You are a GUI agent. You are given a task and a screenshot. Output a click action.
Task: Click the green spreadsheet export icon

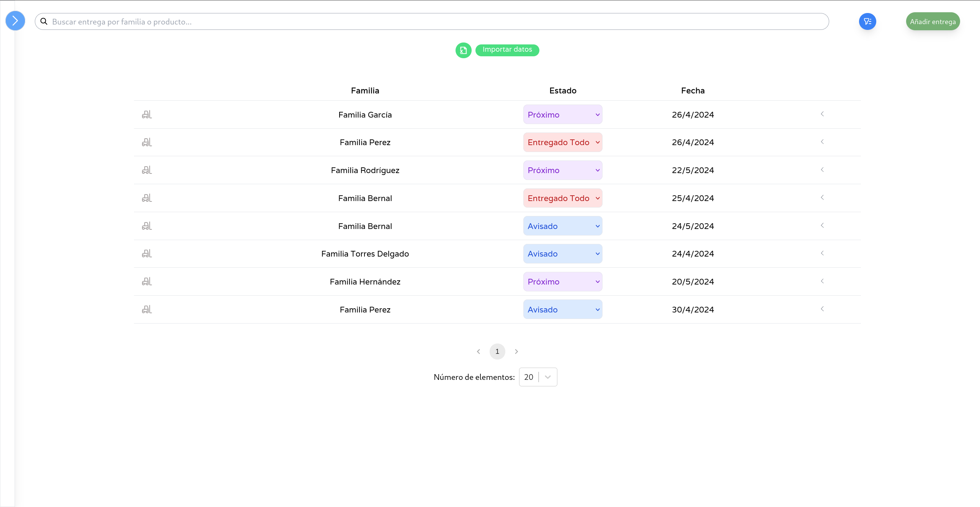pyautogui.click(x=463, y=50)
